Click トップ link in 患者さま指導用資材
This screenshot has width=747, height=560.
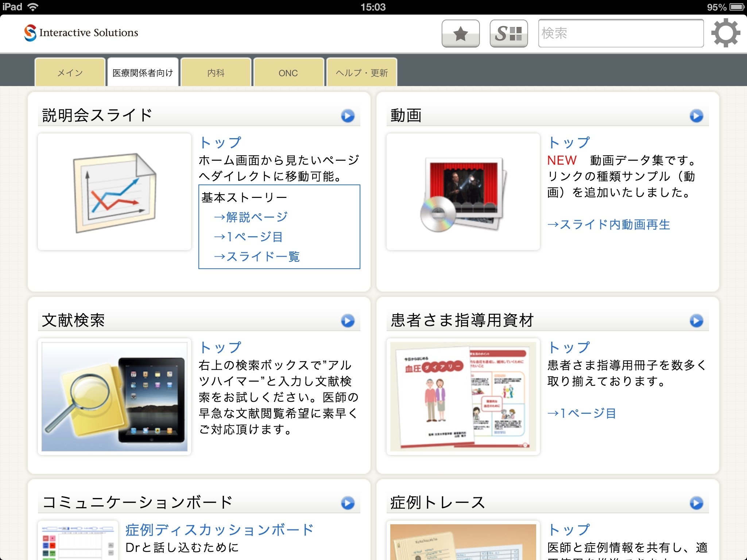click(569, 347)
